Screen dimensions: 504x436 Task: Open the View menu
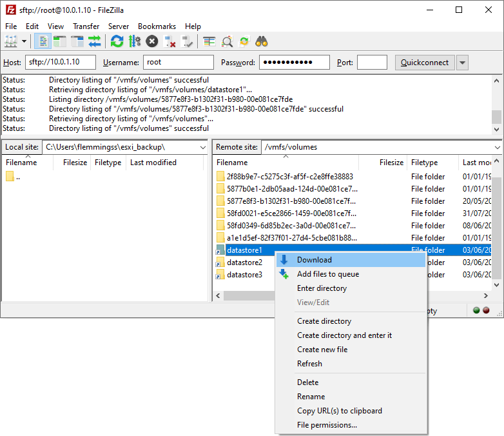pyautogui.click(x=55, y=26)
